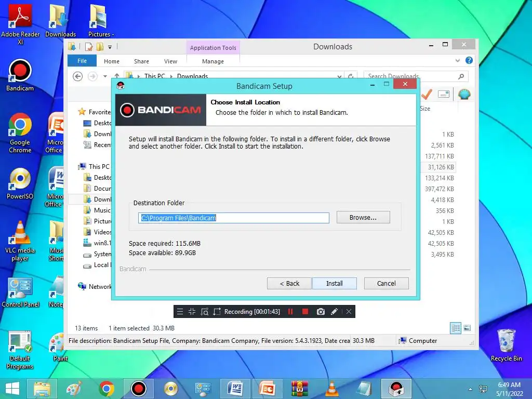This screenshot has height=399, width=532.
Task: Open VLC media player desktop shortcut
Action: (x=20, y=241)
